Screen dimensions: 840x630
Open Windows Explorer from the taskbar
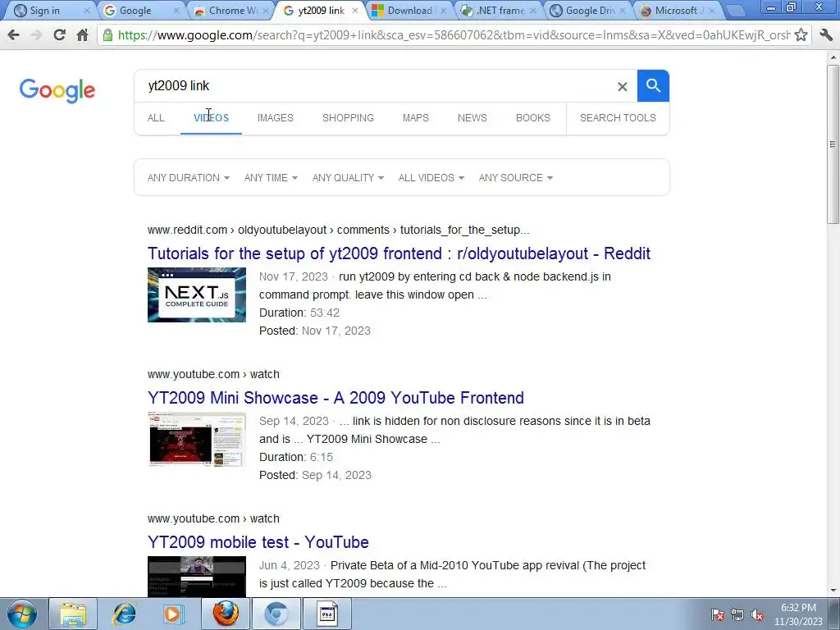(x=73, y=614)
